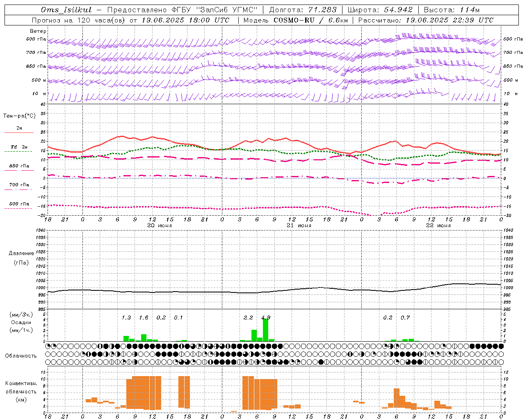Click the '21 июня' date label

(299, 226)
